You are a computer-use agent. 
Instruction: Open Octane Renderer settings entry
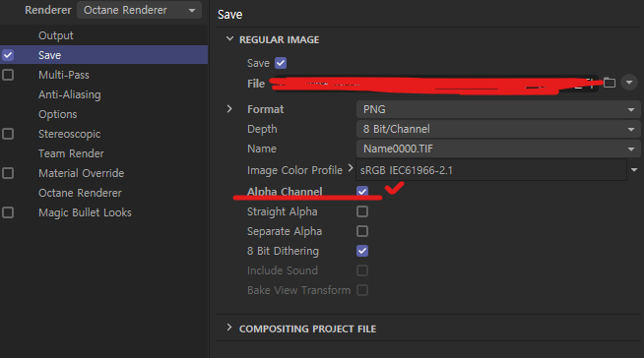[x=80, y=193]
